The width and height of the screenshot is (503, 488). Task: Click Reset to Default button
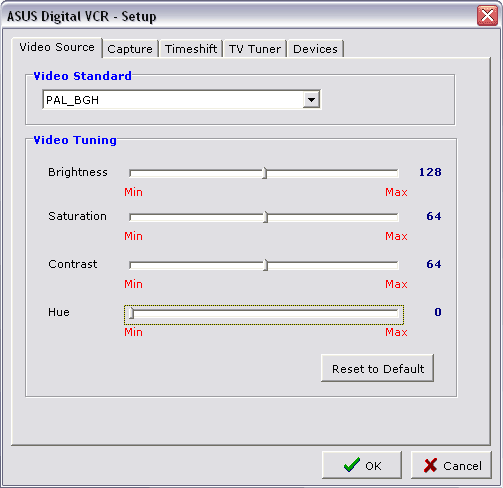377,368
